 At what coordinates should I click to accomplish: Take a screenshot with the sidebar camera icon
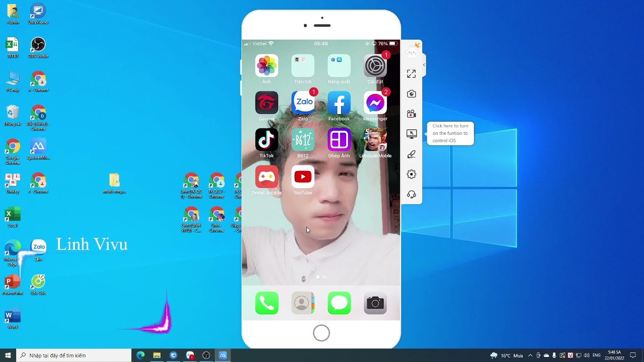pyautogui.click(x=412, y=94)
